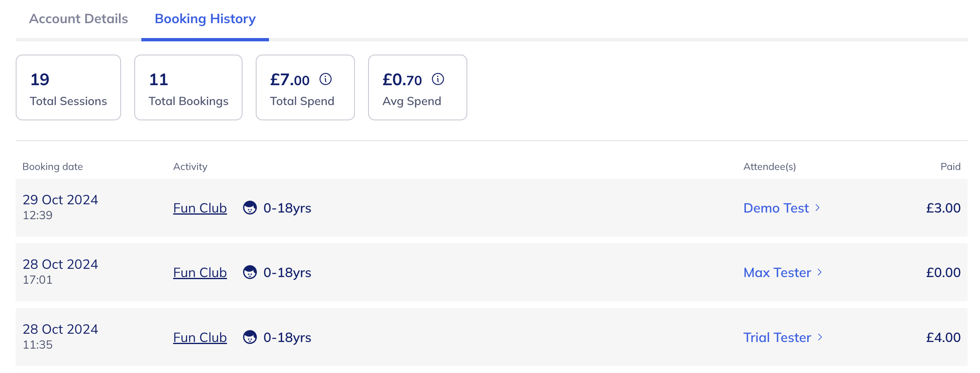Click the Avg Spend info icon

point(438,79)
